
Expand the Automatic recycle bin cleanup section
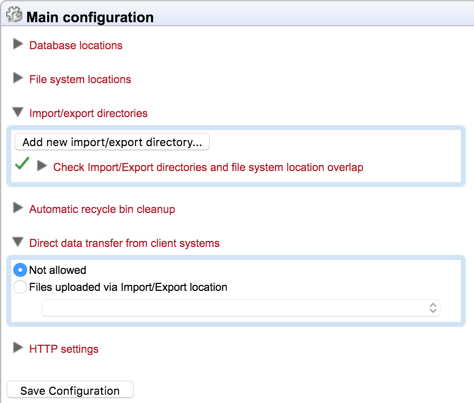click(x=18, y=208)
